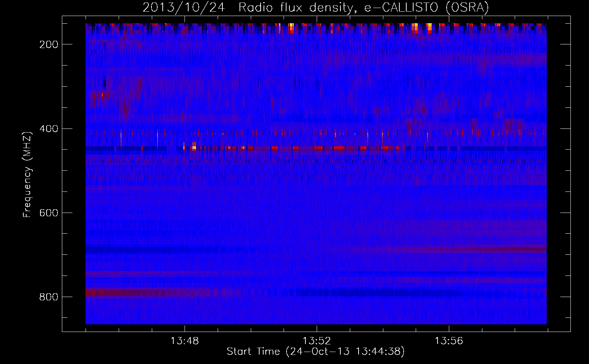The height and width of the screenshot is (364, 589).
Task: Click the plot title '2013/10/24 Radio flux density'
Action: pos(316,7)
